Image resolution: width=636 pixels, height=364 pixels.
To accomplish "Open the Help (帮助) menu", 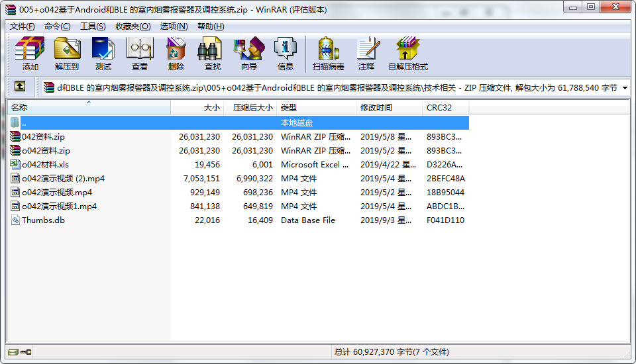I will (x=211, y=26).
